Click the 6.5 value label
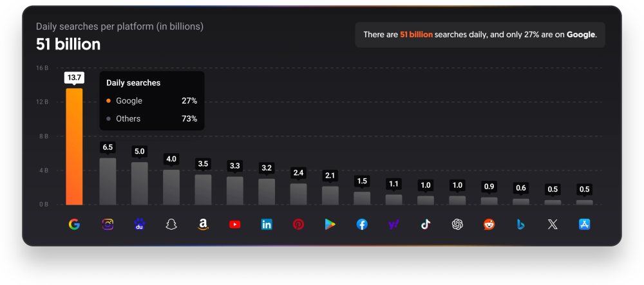The height and width of the screenshot is (285, 644). point(108,147)
